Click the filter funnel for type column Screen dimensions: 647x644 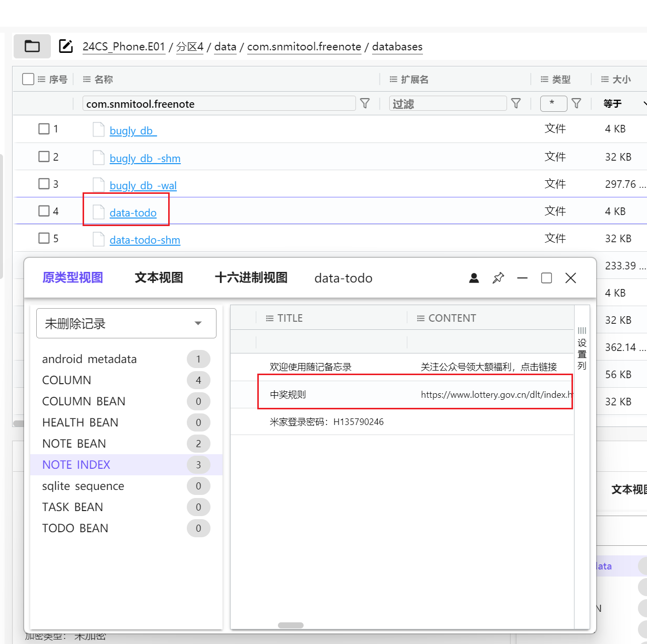(x=577, y=103)
